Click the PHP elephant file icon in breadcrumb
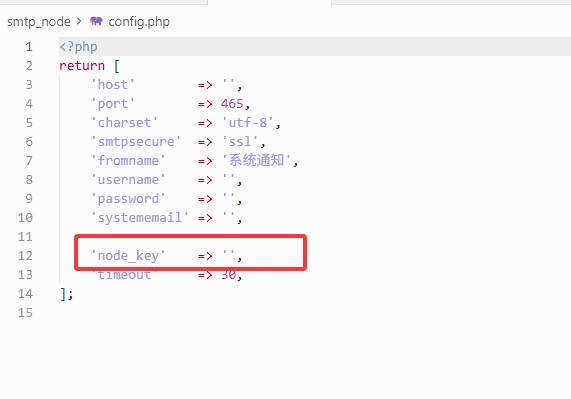 [96, 21]
